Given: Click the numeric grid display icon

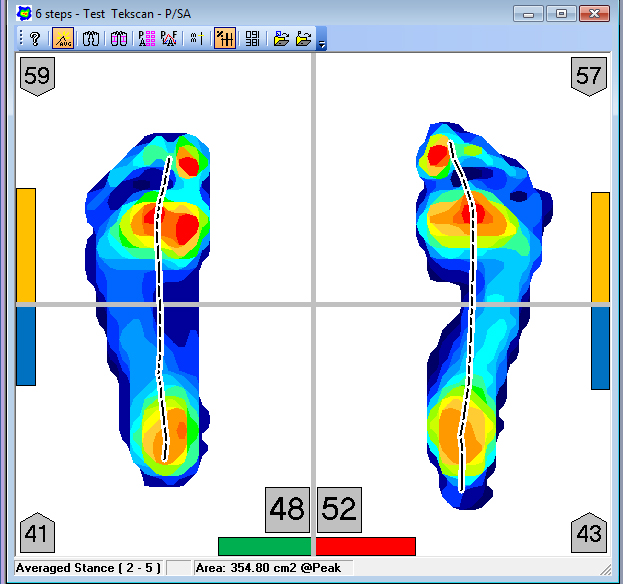Looking at the screenshot, I should click(x=252, y=39).
